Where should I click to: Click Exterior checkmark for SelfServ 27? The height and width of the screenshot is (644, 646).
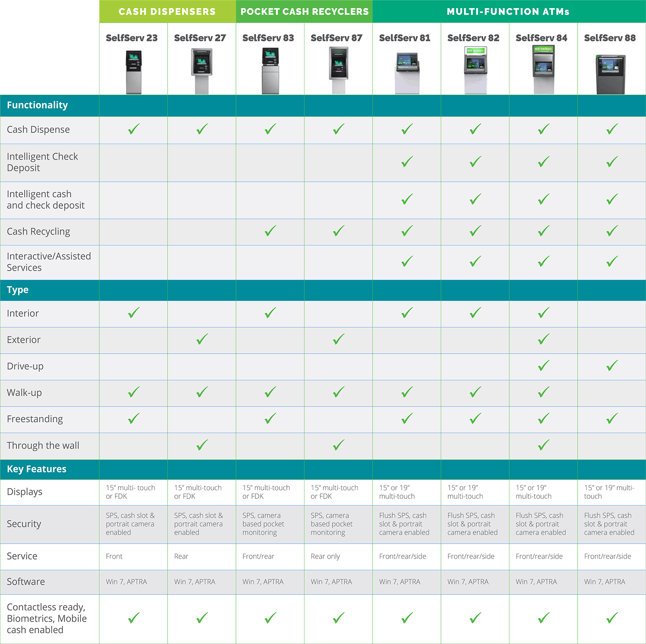pyautogui.click(x=202, y=339)
